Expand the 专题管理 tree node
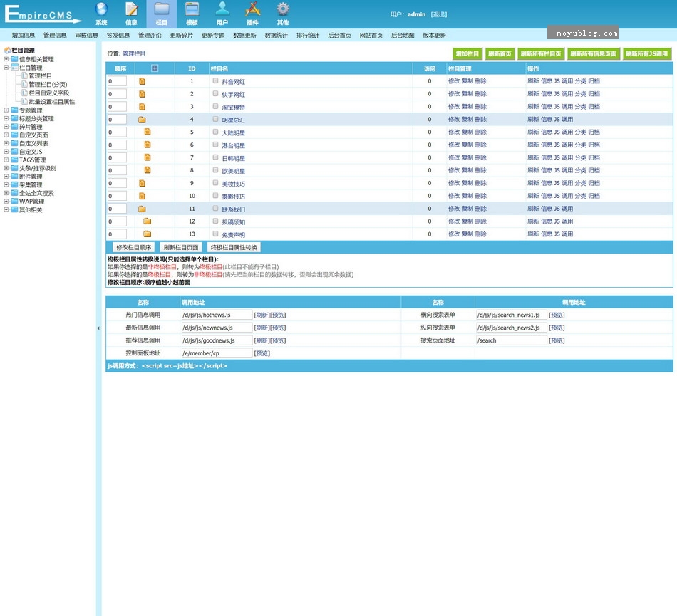677x616 pixels. click(6, 110)
